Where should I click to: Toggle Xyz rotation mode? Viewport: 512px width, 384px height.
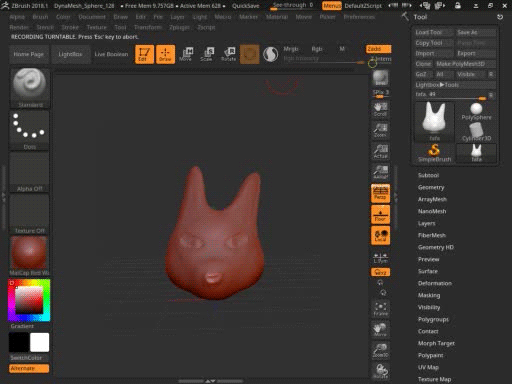click(380, 272)
